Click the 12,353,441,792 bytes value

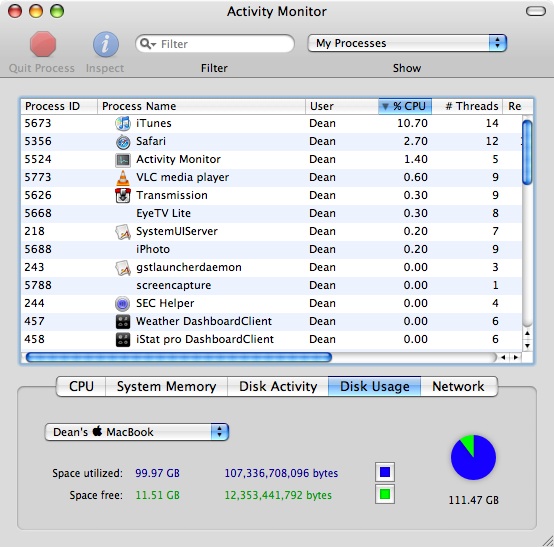tap(278, 495)
